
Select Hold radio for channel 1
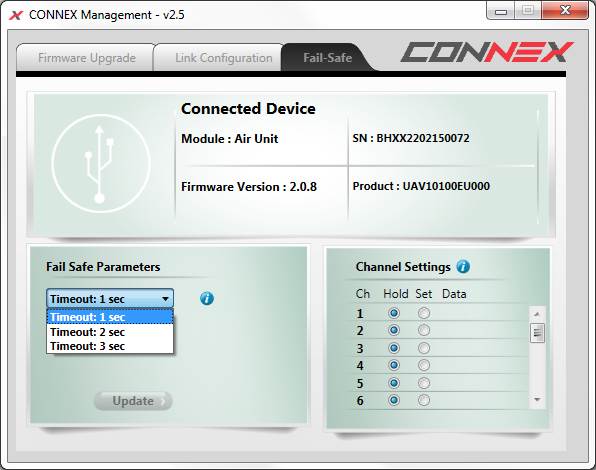394,313
